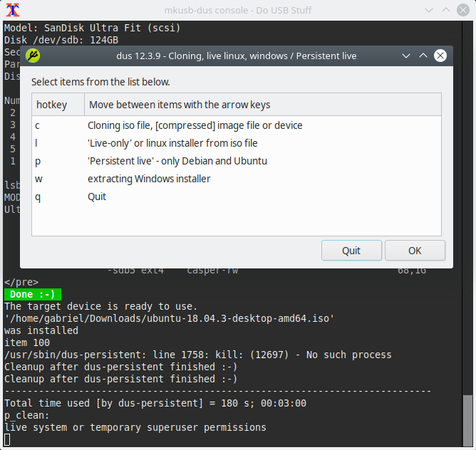476x450 pixels.
Task: Close the mkusb-dus console window
Action: (x=463, y=10)
